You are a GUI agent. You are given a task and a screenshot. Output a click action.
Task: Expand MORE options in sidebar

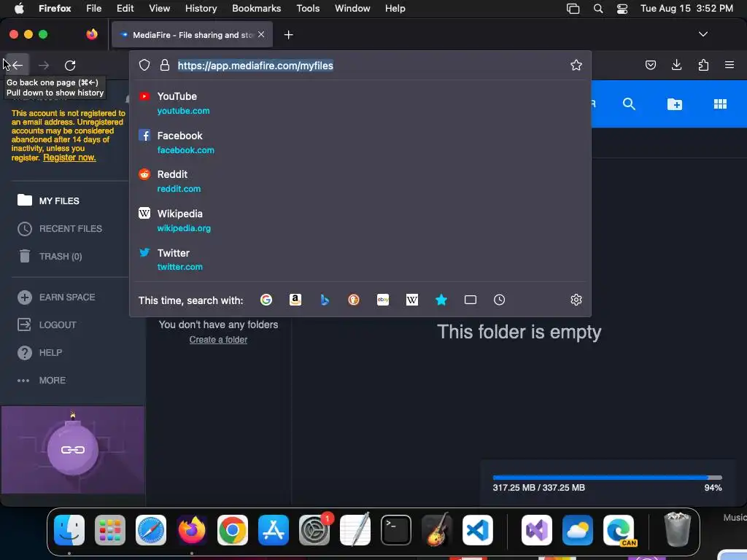pos(53,380)
